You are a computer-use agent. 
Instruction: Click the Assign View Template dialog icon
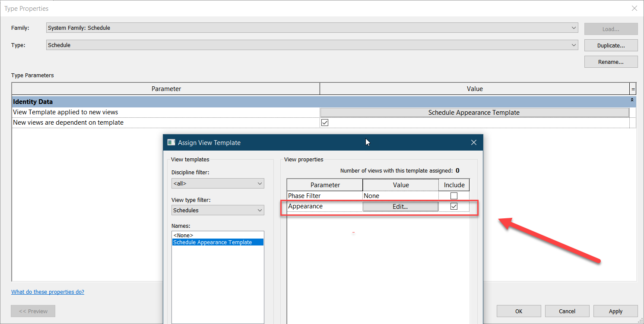coord(171,142)
